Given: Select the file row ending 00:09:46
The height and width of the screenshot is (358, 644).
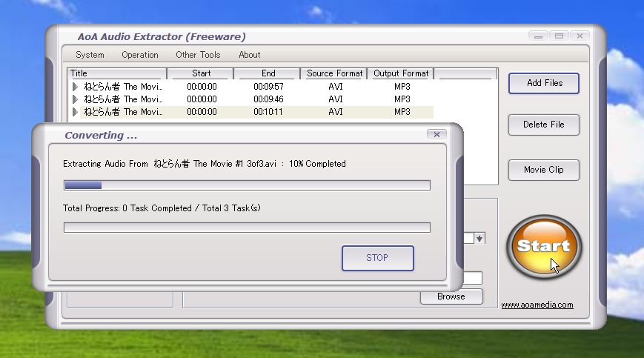Looking at the screenshot, I should (x=252, y=99).
